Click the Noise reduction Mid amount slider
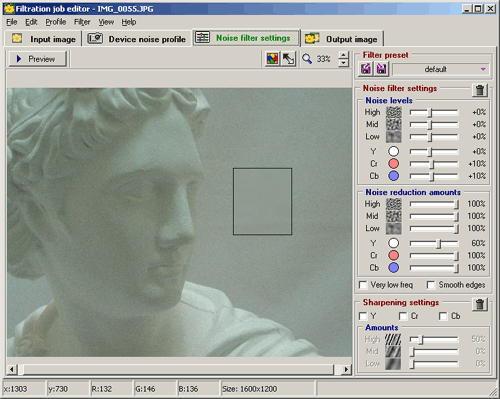This screenshot has height=399, width=500. click(434, 216)
